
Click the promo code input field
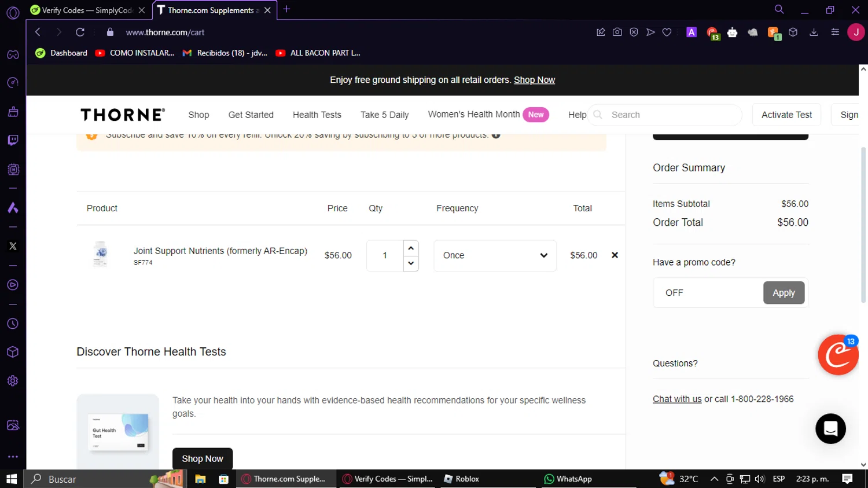pos(708,293)
